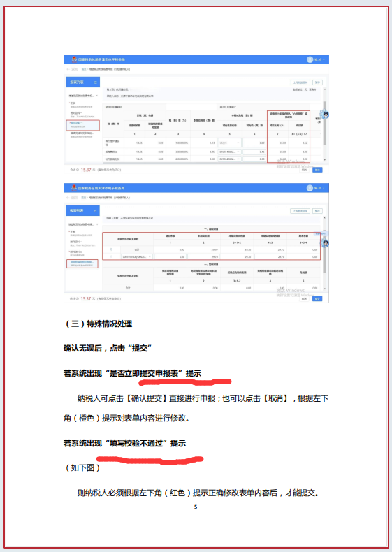Select the 合计 row radio button, lower screenshot

111,249
